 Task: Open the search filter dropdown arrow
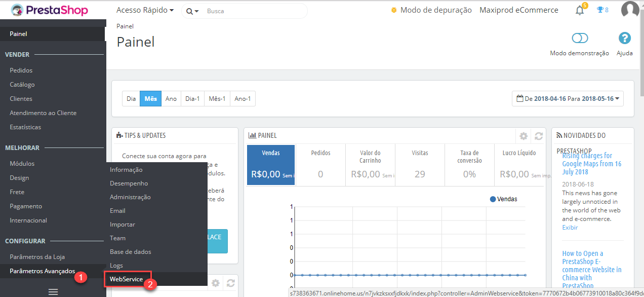192,11
